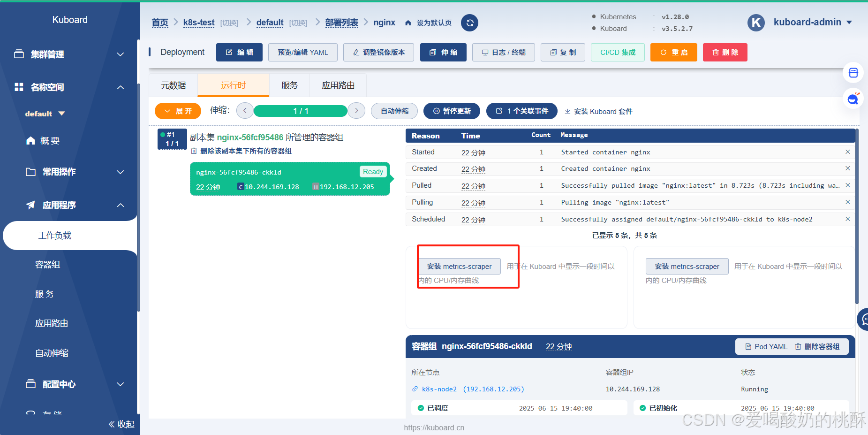This screenshot has height=435, width=868.
Task: Dismiss the Created event row
Action: tap(847, 168)
